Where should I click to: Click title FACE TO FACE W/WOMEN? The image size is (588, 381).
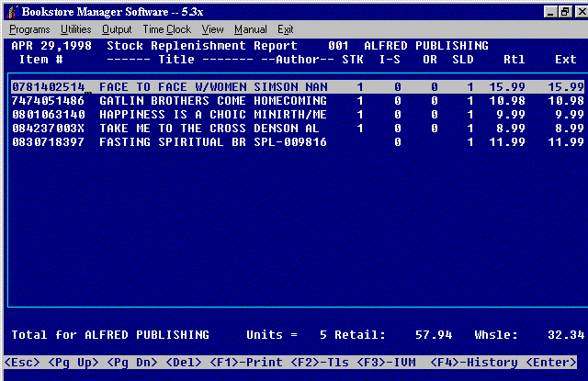tap(173, 87)
